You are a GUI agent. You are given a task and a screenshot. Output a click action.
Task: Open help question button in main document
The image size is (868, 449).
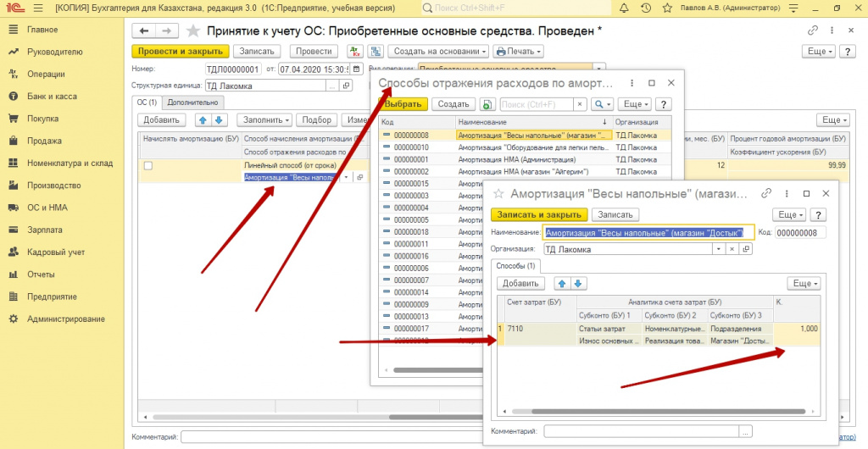[x=848, y=52]
